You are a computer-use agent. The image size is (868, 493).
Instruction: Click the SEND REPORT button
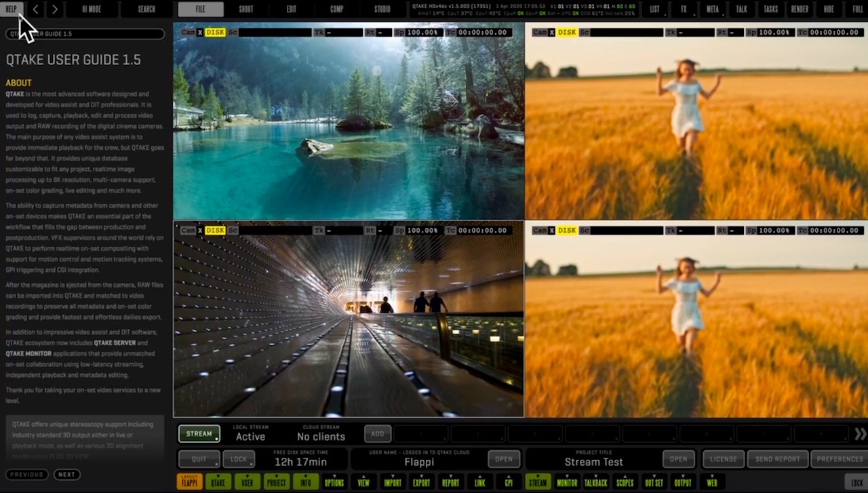tap(778, 459)
